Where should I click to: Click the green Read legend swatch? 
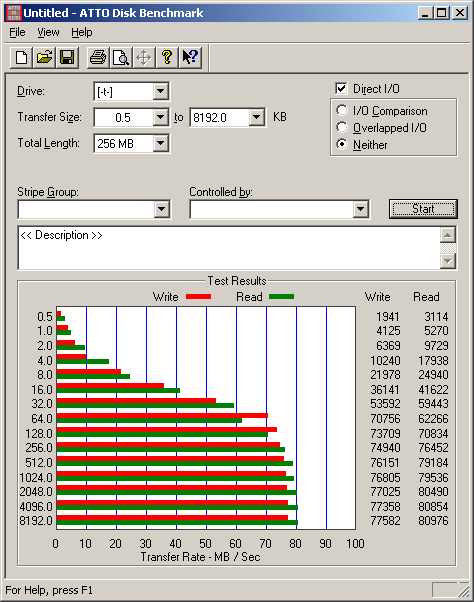point(281,296)
